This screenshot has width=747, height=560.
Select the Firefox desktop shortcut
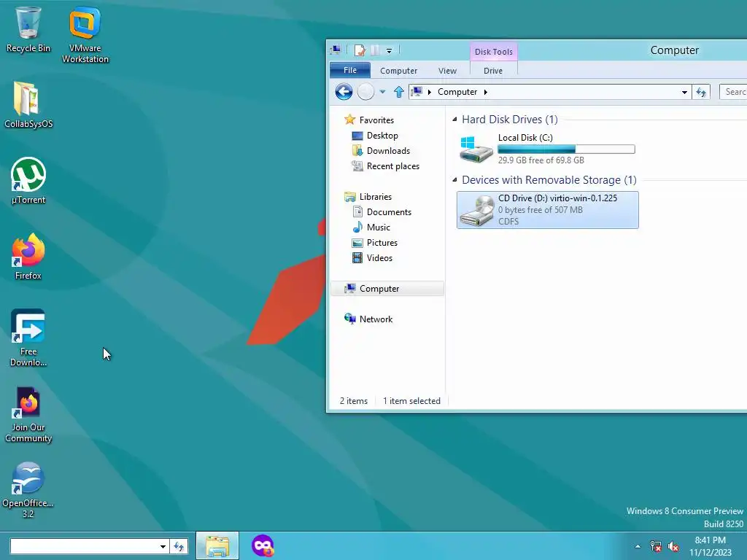[x=28, y=257]
